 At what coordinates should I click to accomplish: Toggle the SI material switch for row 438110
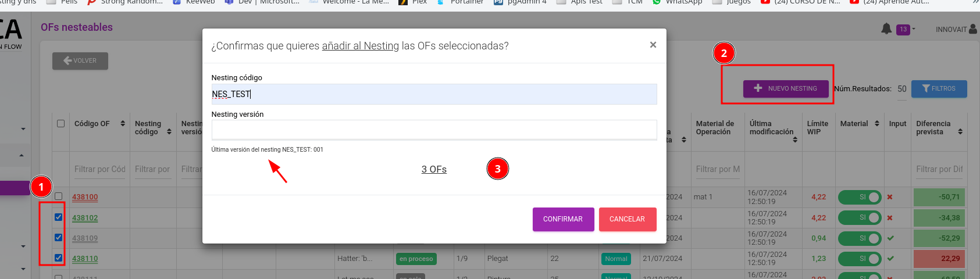(x=860, y=259)
